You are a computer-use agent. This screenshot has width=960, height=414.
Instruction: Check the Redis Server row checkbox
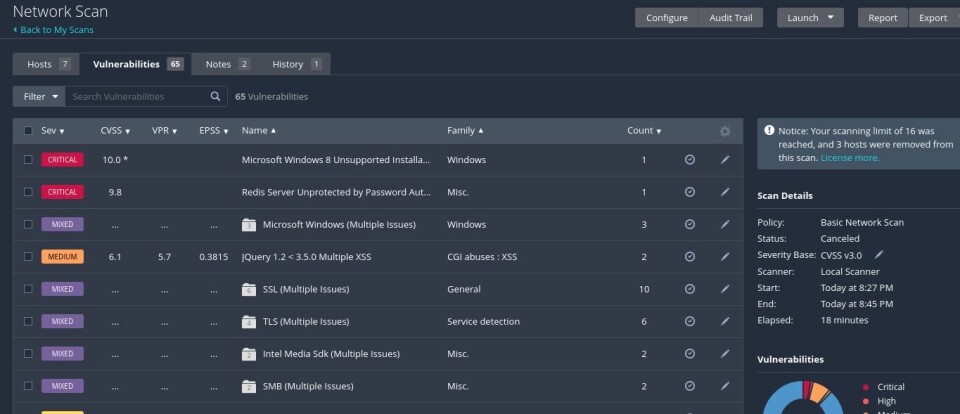click(28, 192)
